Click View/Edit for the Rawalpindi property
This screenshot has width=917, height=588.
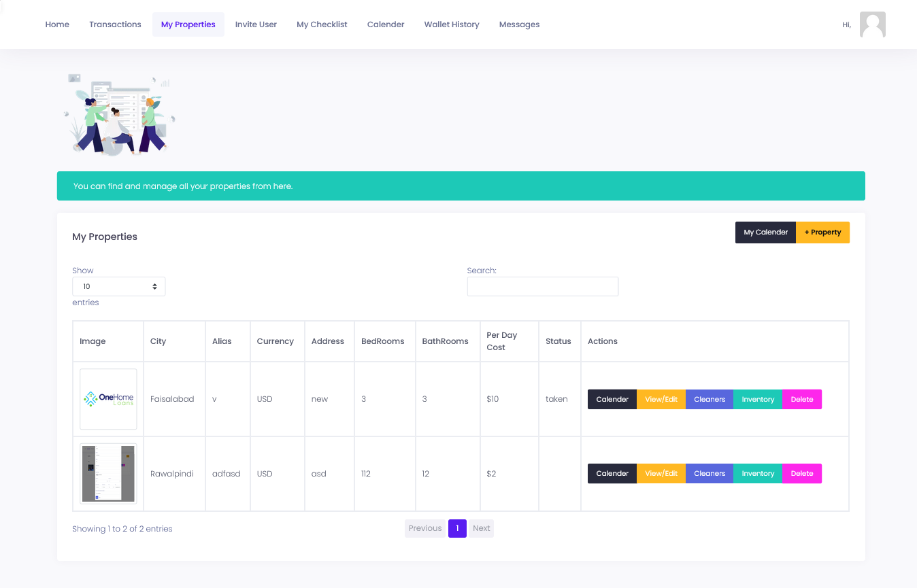point(661,473)
